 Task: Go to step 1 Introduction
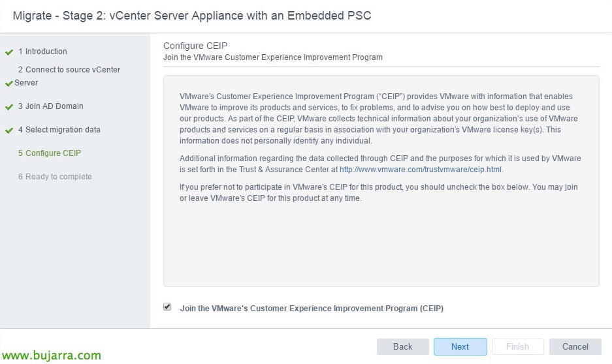click(42, 52)
